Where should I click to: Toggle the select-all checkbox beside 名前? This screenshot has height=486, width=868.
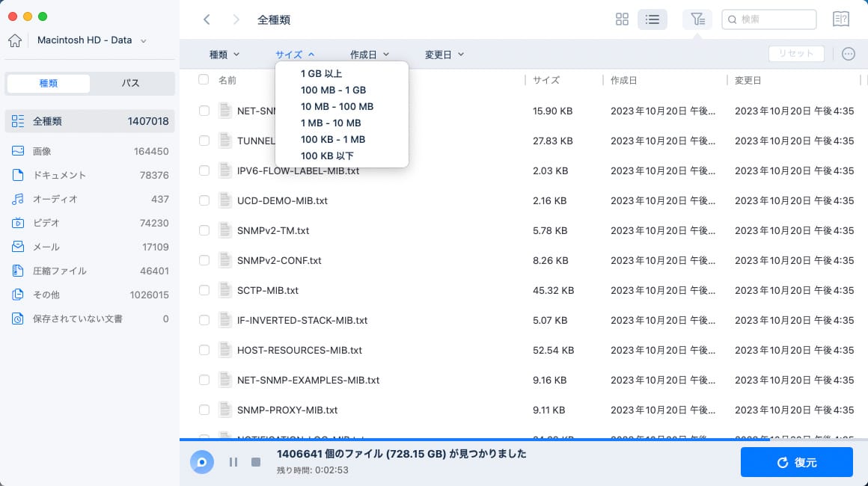point(204,79)
